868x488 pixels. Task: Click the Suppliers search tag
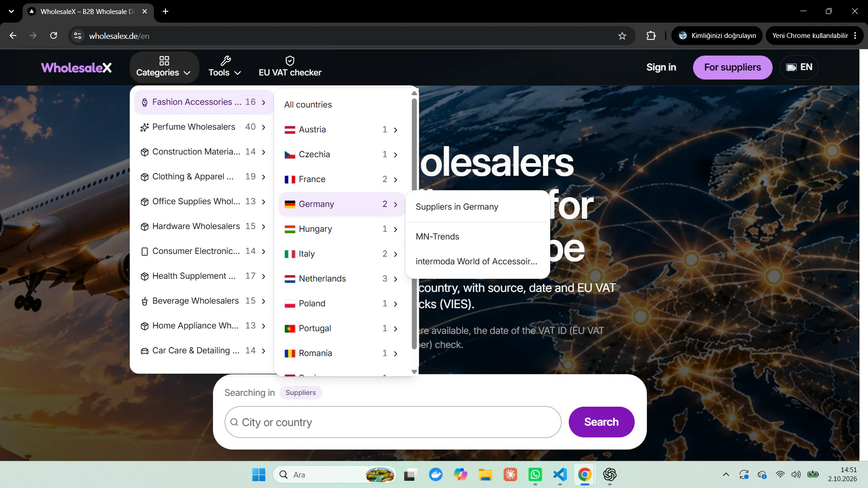(301, 393)
